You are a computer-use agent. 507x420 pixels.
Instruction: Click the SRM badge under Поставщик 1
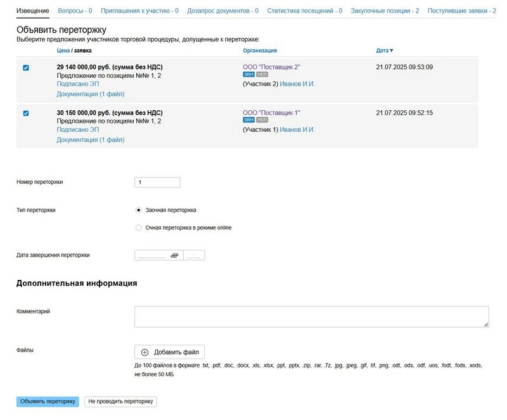point(248,120)
